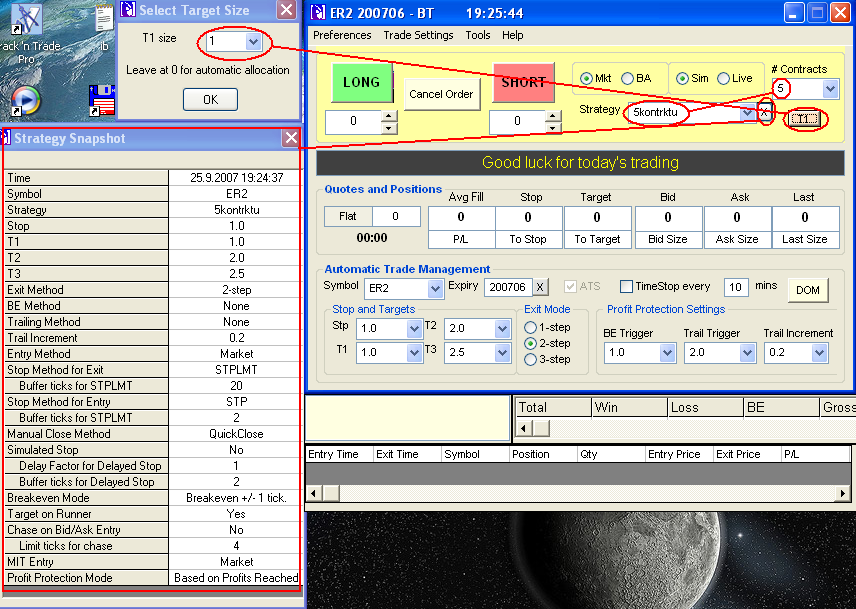The image size is (856, 609).
Task: Click the Cancel Order button
Action: tap(439, 94)
